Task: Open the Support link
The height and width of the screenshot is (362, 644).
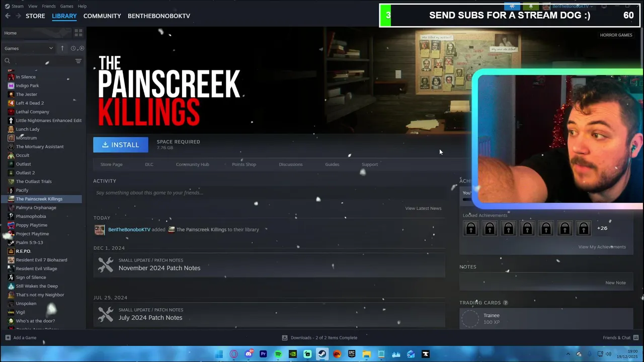Action: (x=370, y=164)
